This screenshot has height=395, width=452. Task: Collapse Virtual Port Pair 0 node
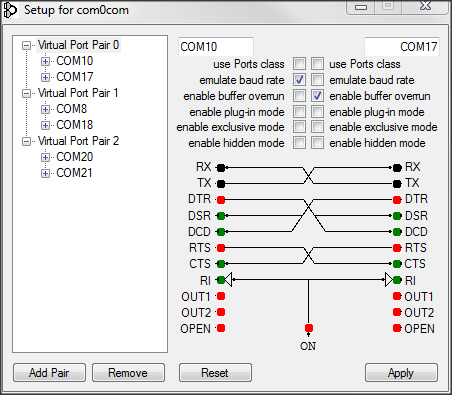pos(26,45)
